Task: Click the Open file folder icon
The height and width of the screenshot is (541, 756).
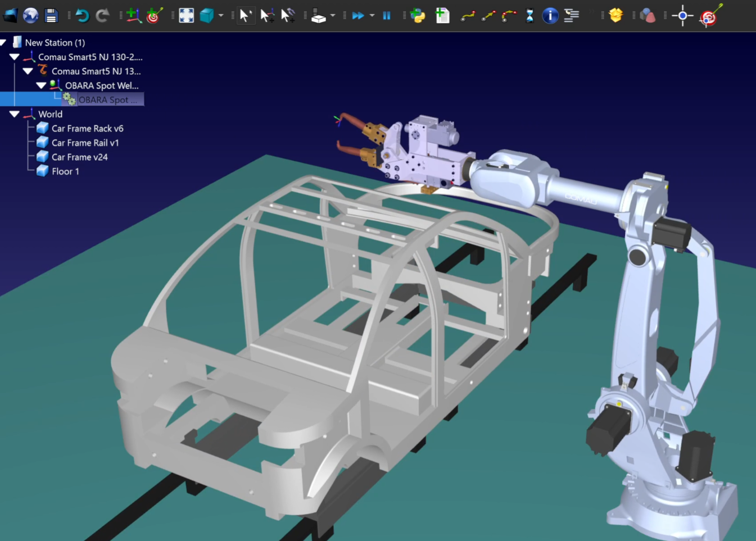Action: pyautogui.click(x=10, y=16)
